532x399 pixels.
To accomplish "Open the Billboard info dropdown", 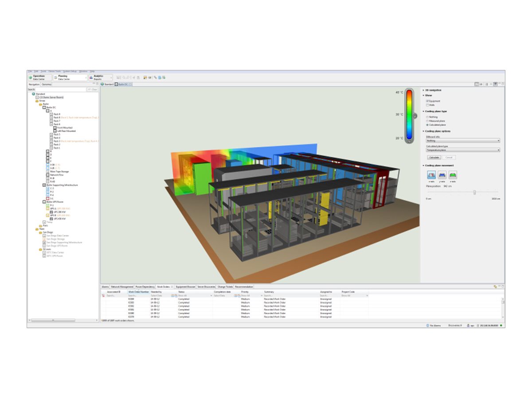I will 462,141.
